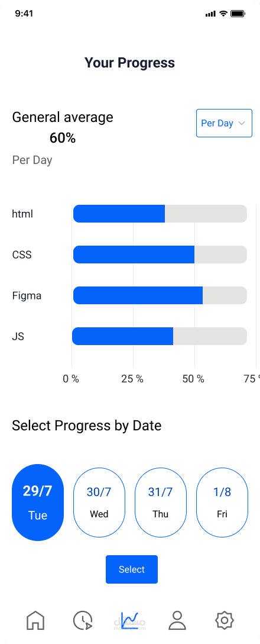Open the Per Day dropdown
Screen dimensions: 260x644
225,123
